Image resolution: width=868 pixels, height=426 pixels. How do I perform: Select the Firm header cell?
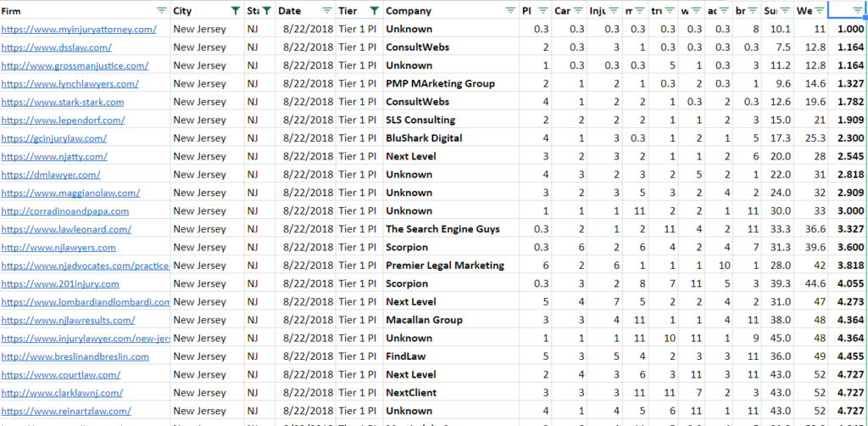tap(86, 10)
